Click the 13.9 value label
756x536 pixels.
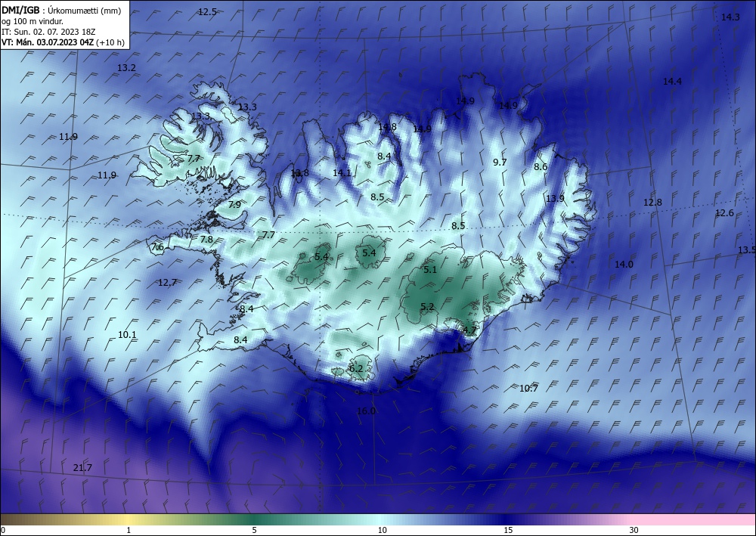click(x=555, y=199)
